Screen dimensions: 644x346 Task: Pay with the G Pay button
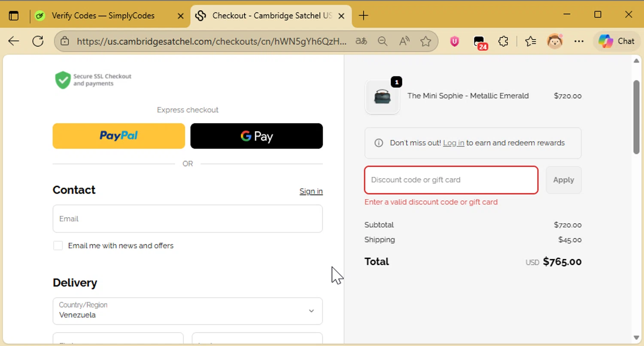[257, 136]
